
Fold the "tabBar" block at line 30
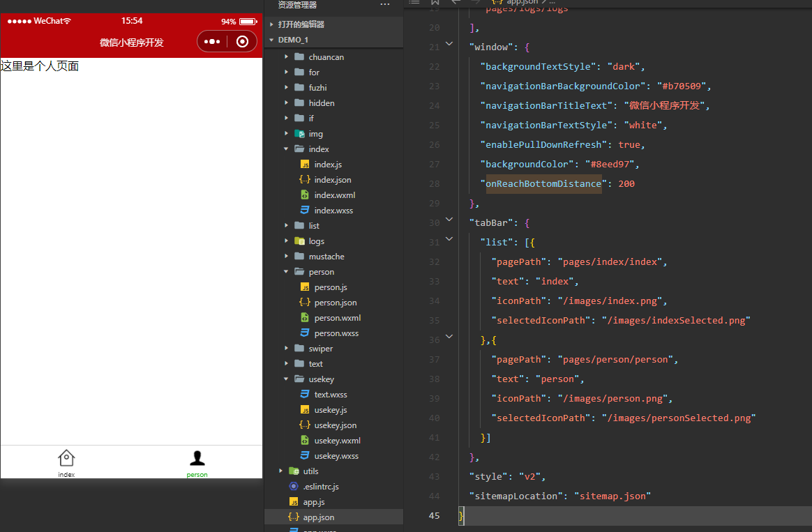point(449,219)
